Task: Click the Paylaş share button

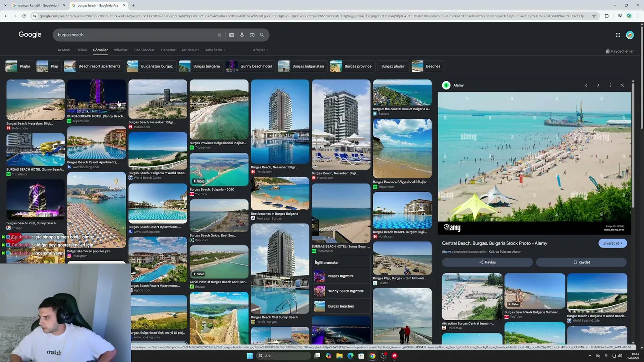Action: pyautogui.click(x=487, y=262)
